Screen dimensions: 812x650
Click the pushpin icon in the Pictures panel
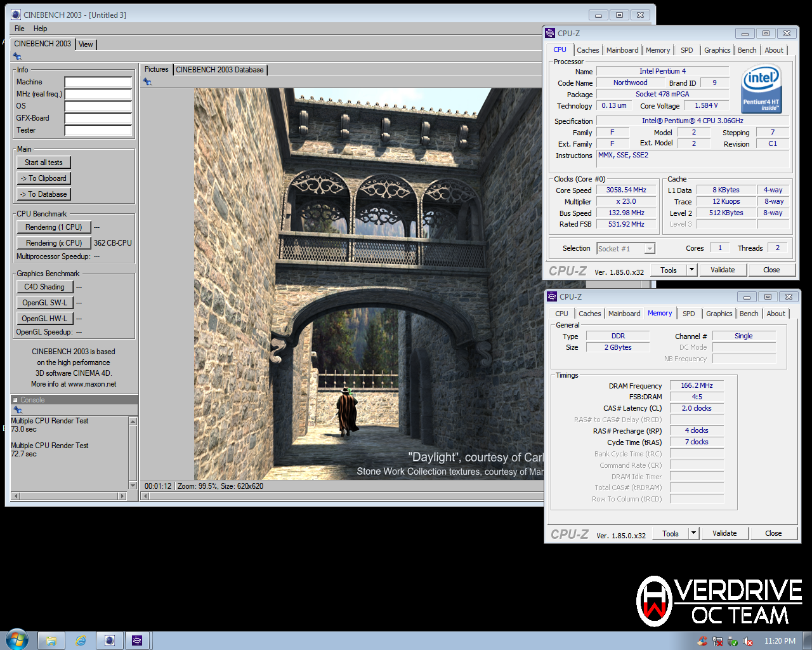tap(147, 82)
